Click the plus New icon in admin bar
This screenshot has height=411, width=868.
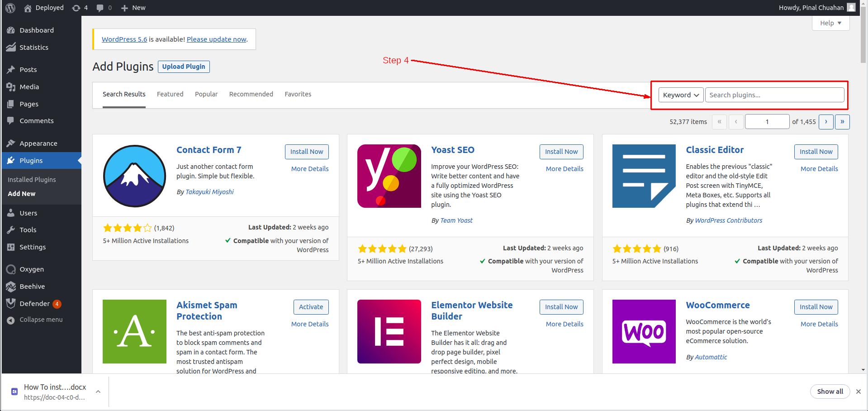(x=124, y=8)
